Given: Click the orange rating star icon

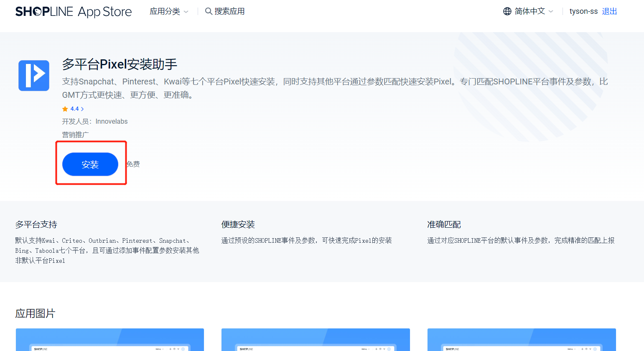Looking at the screenshot, I should [65, 109].
